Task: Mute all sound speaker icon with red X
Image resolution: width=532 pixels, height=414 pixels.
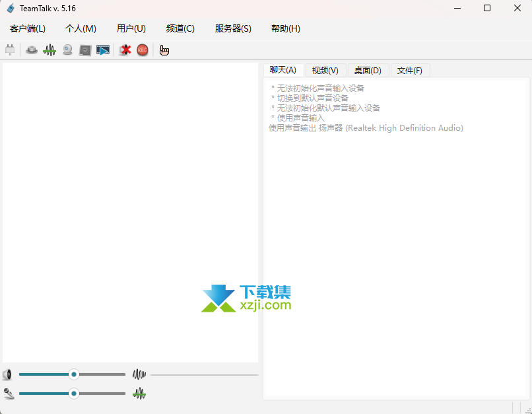Action: tap(125, 50)
